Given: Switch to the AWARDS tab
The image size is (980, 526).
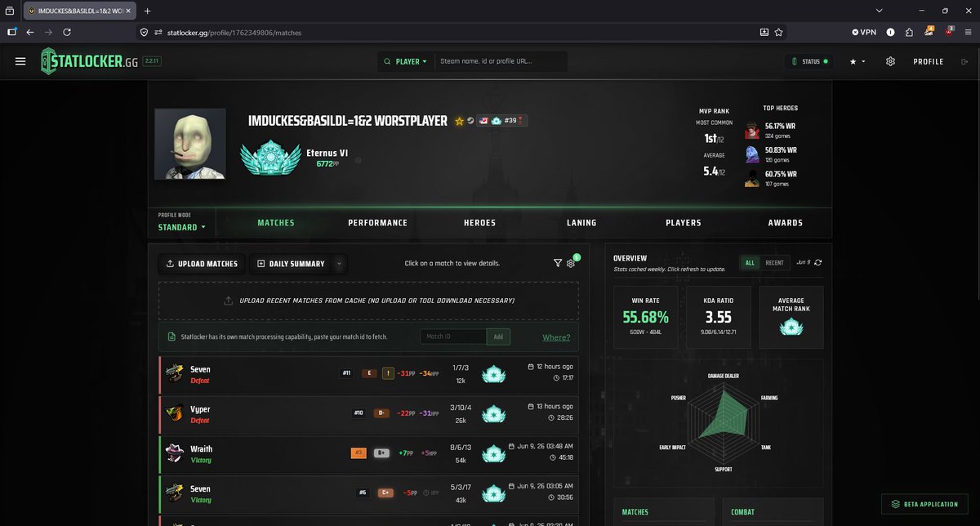Looking at the screenshot, I should click(x=786, y=222).
